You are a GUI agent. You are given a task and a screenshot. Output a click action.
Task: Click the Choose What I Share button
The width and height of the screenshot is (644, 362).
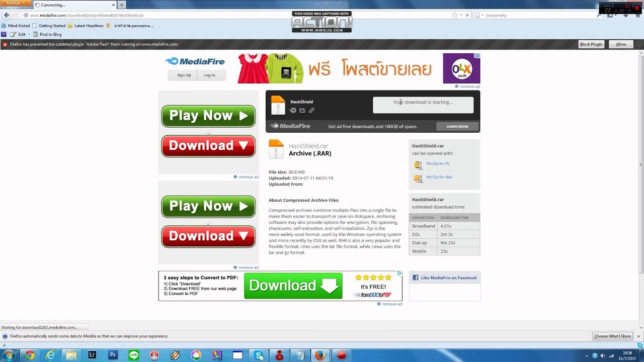click(613, 336)
